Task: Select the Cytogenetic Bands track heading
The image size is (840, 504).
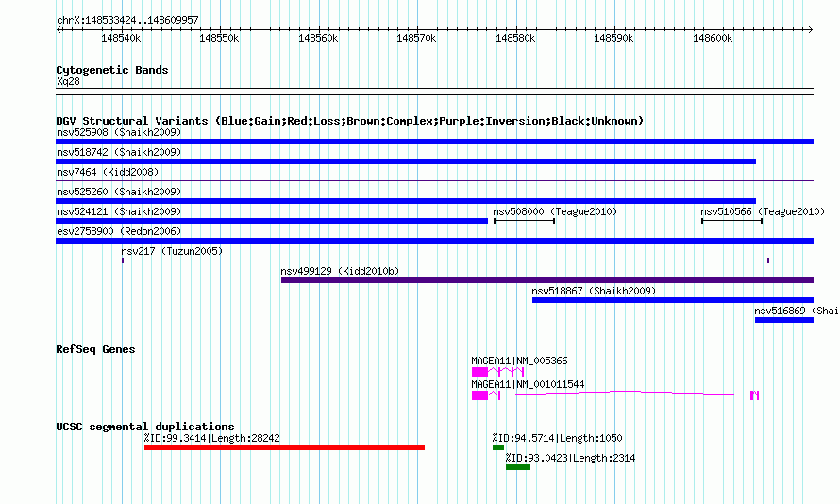Action: [x=112, y=70]
